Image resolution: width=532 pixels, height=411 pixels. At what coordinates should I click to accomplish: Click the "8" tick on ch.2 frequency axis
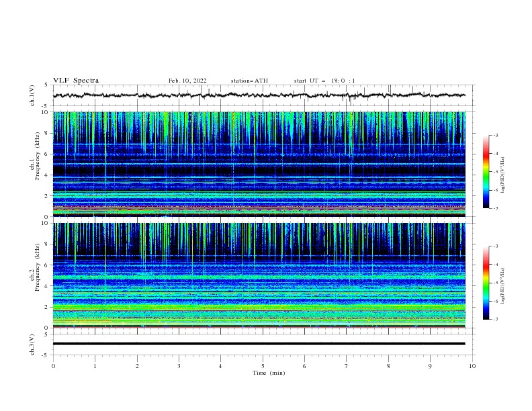[x=47, y=244]
